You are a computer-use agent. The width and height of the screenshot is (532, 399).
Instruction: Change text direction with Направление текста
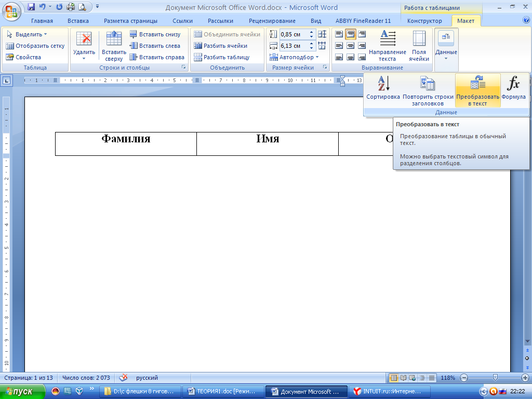click(388, 46)
